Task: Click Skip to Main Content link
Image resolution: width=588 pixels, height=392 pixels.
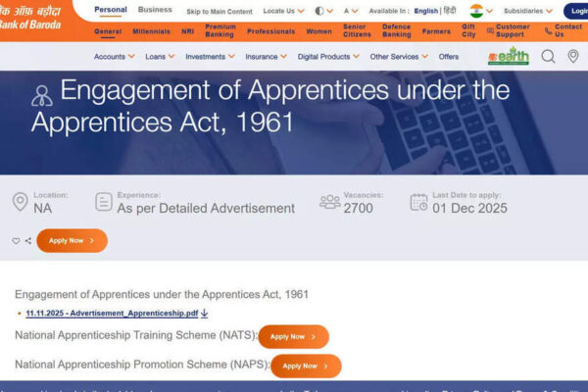Action: coord(220,12)
